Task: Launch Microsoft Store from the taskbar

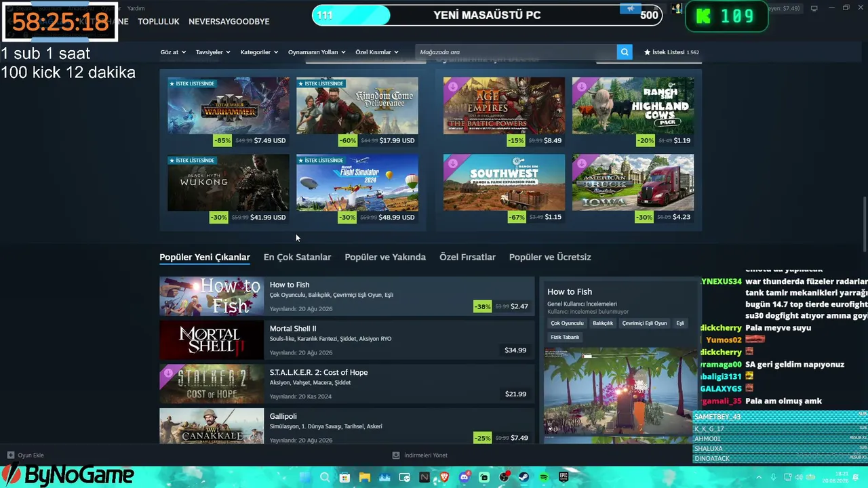Action: tap(344, 477)
